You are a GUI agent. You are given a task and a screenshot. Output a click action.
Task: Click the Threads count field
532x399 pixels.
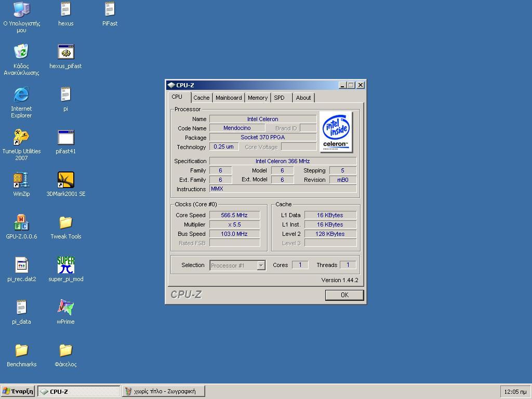pyautogui.click(x=348, y=264)
